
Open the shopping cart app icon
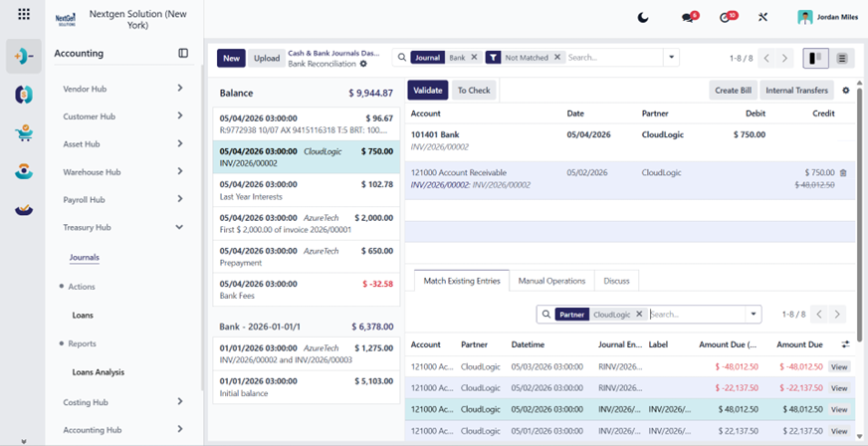24,132
